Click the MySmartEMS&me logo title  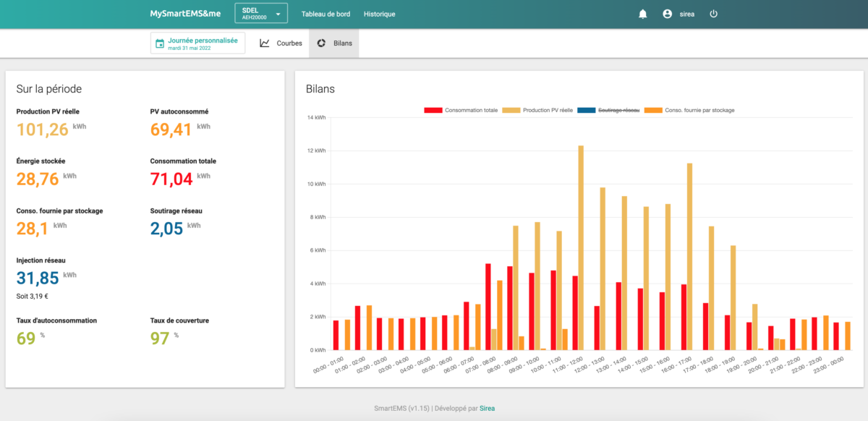(x=185, y=14)
